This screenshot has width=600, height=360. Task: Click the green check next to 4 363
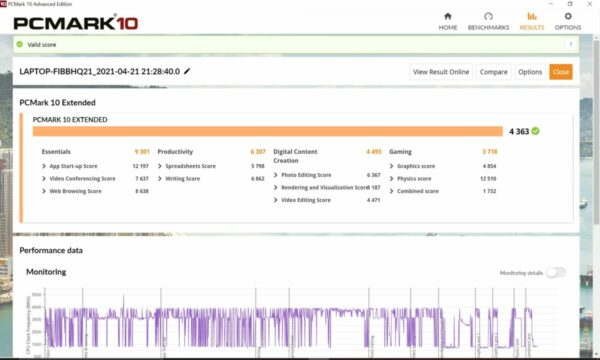pos(535,131)
